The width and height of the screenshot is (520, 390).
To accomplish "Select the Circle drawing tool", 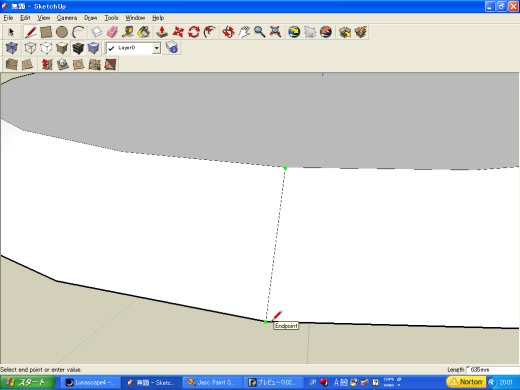I will [x=62, y=32].
